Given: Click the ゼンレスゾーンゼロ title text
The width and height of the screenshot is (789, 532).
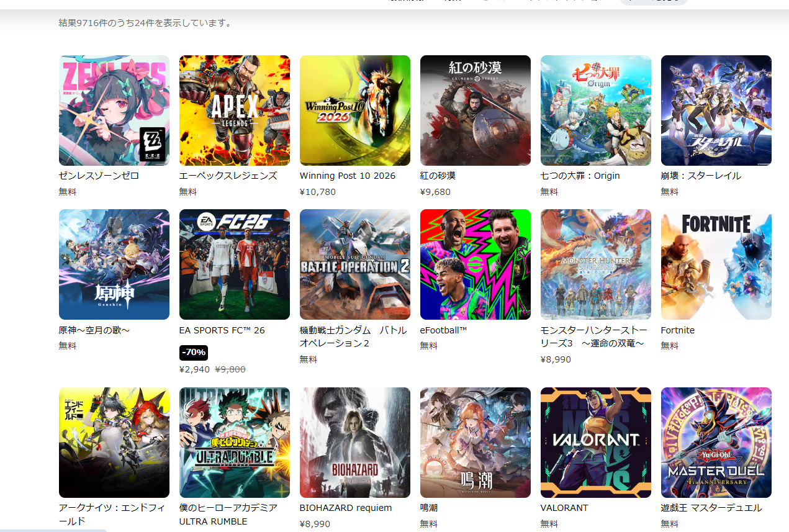Looking at the screenshot, I should 99,176.
